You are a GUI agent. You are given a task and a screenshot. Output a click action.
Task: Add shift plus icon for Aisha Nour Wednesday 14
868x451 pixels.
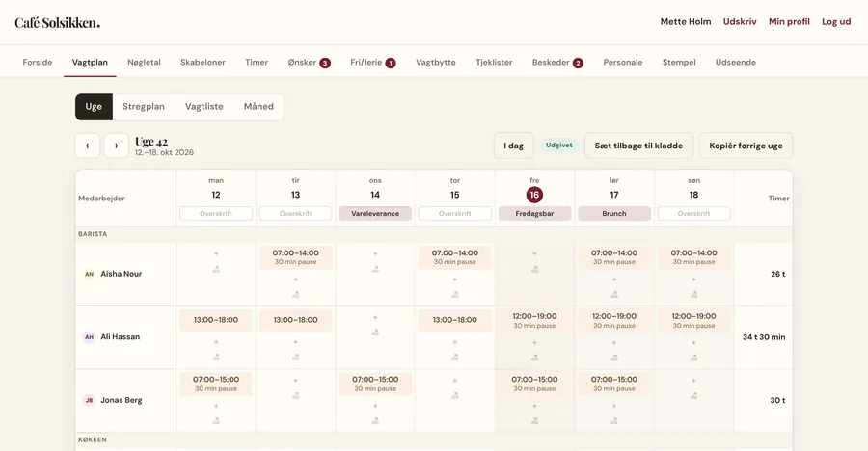[375, 253]
